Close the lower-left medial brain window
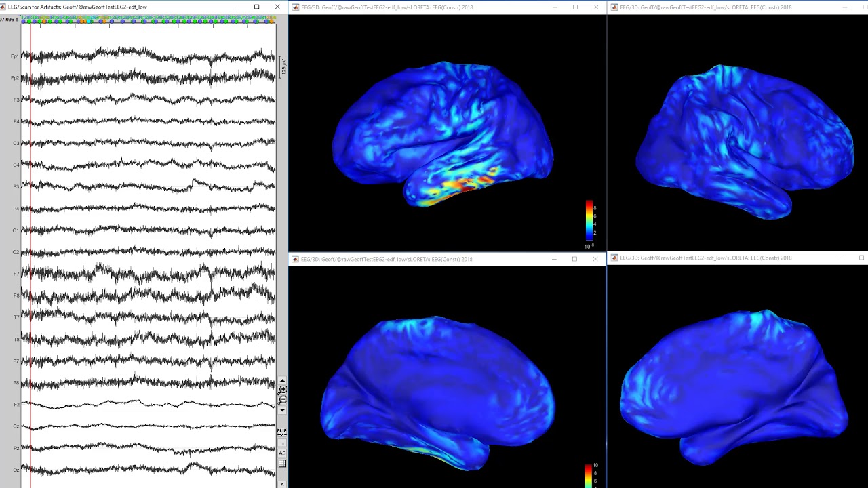 (x=595, y=259)
